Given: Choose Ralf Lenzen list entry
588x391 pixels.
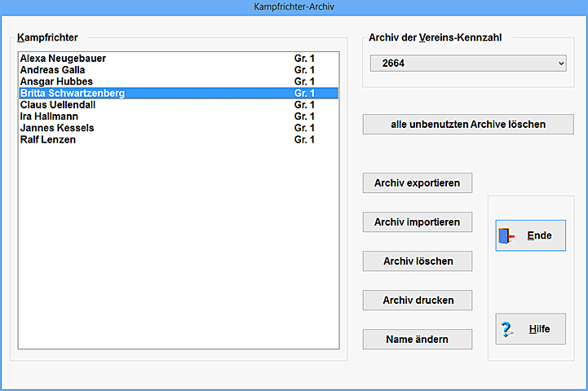Looking at the screenshot, I should pos(51,139).
